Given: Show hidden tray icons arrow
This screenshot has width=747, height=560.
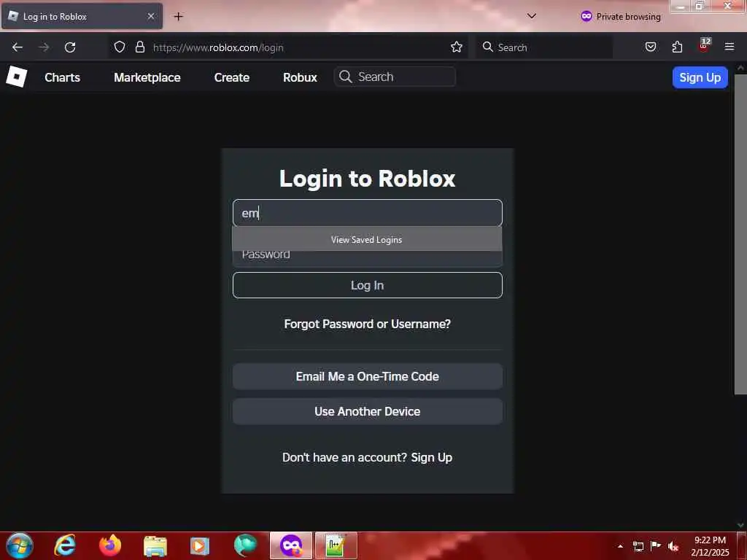Looking at the screenshot, I should [x=620, y=546].
